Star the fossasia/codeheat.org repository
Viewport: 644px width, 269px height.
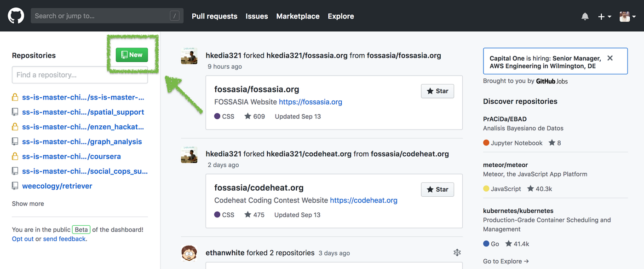(437, 189)
